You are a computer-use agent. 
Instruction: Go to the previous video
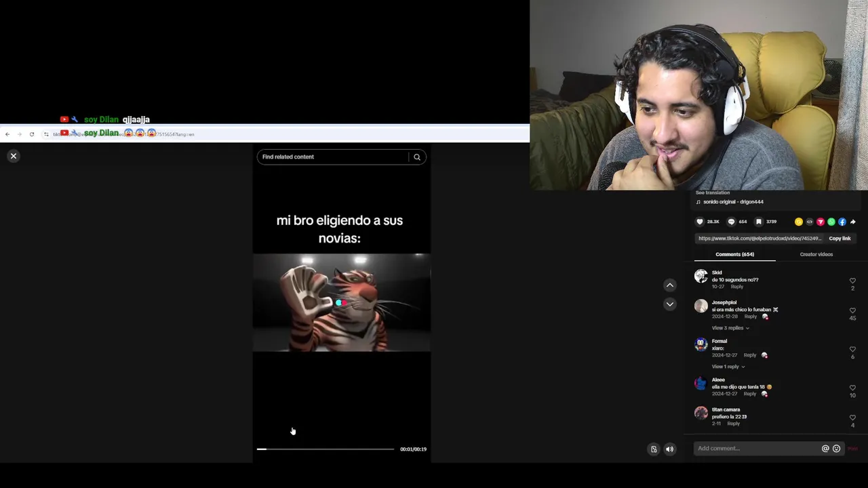pyautogui.click(x=670, y=285)
